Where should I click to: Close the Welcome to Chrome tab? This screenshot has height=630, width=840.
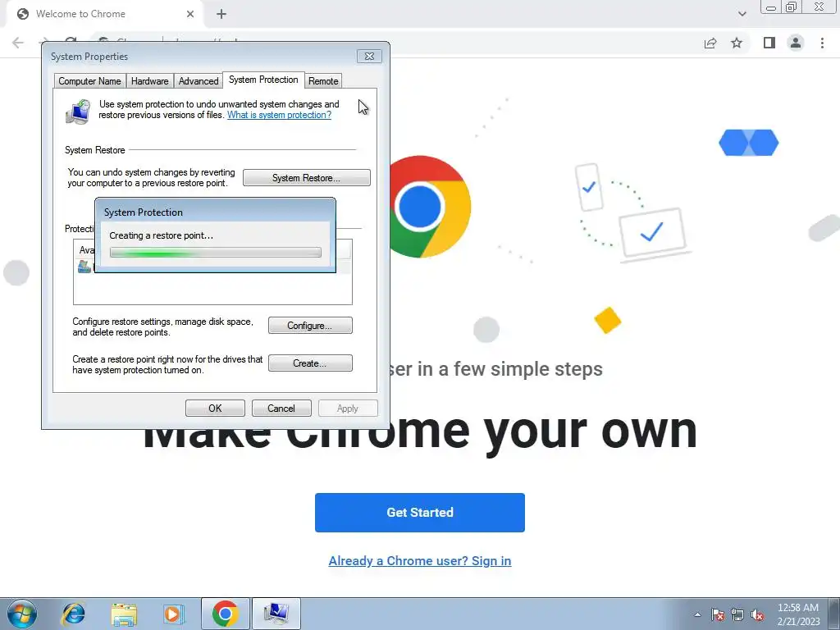(x=190, y=14)
